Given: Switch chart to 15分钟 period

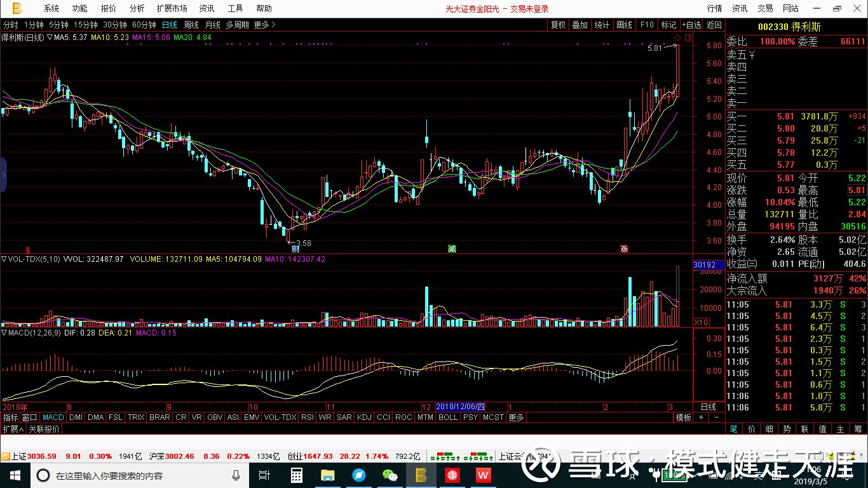Looking at the screenshot, I should pos(85,25).
